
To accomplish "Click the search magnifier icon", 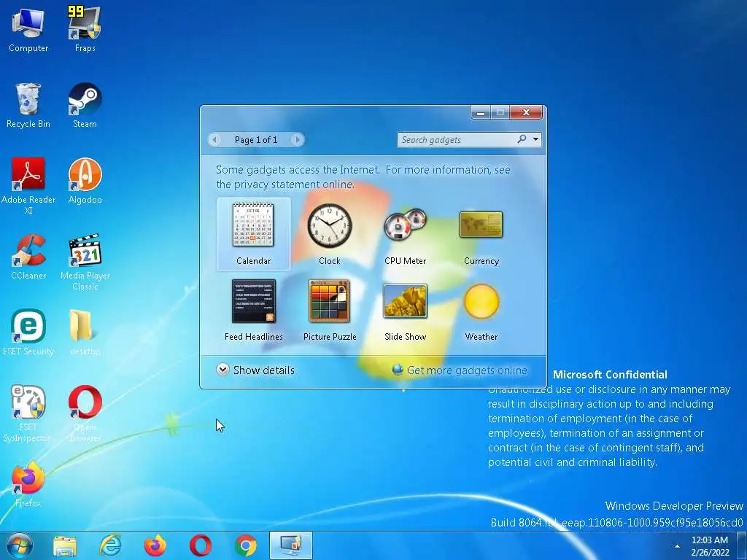I will [522, 139].
